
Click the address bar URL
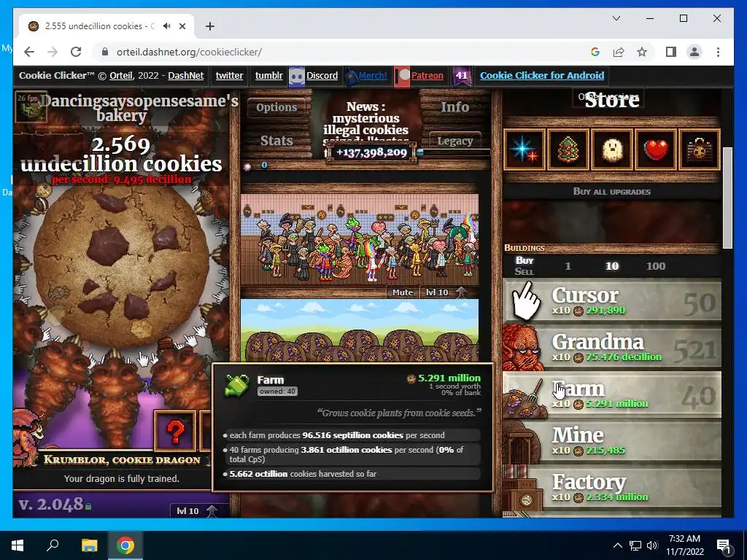point(189,52)
